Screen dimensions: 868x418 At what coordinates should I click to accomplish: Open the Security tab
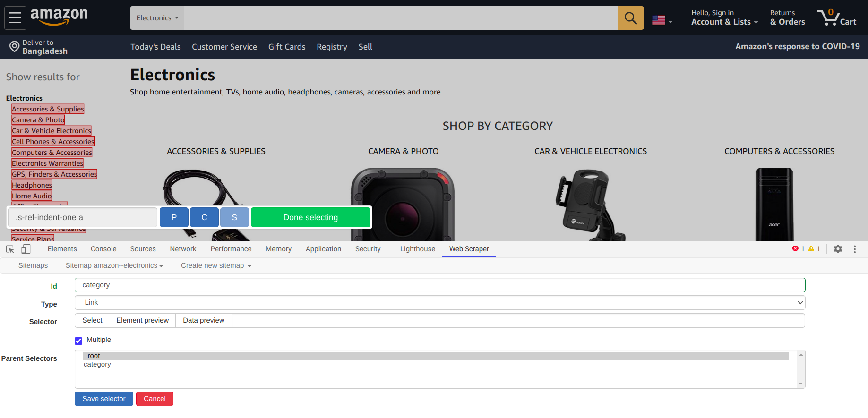pos(368,249)
